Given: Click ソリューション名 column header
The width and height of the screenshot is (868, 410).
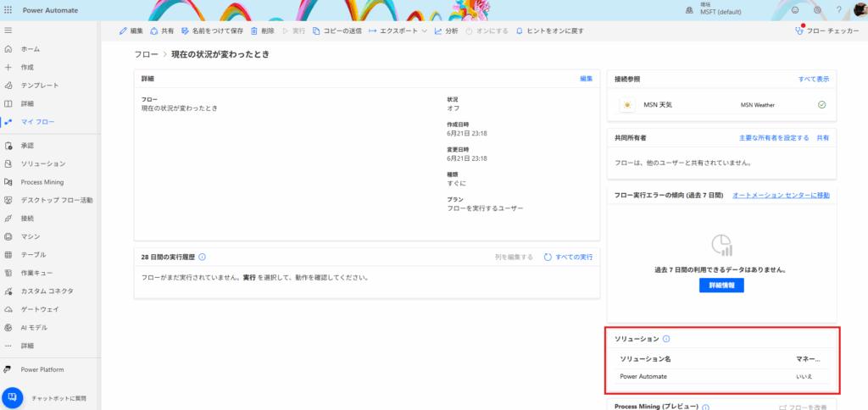Looking at the screenshot, I should 645,359.
